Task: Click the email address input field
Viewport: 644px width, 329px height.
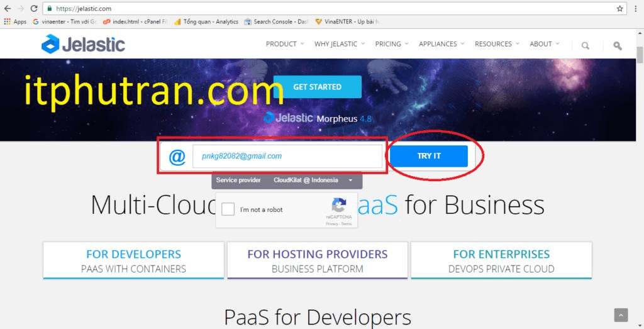Action: [287, 156]
